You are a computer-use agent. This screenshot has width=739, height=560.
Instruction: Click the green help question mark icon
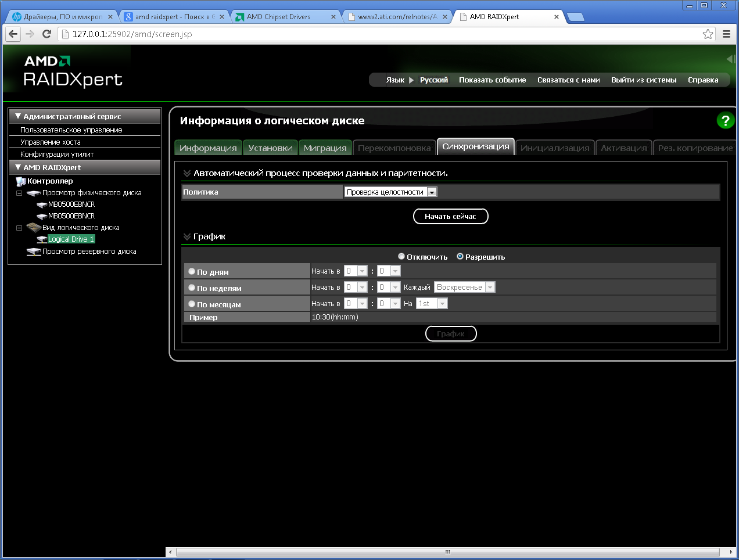725,121
